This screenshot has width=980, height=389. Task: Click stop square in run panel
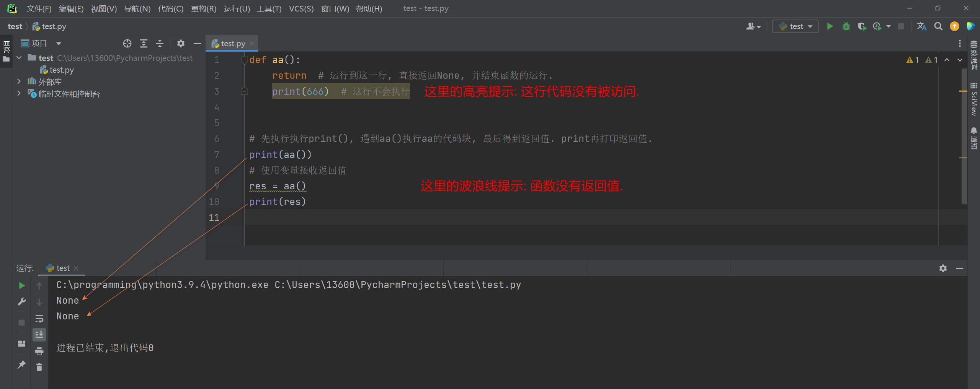[x=22, y=322]
